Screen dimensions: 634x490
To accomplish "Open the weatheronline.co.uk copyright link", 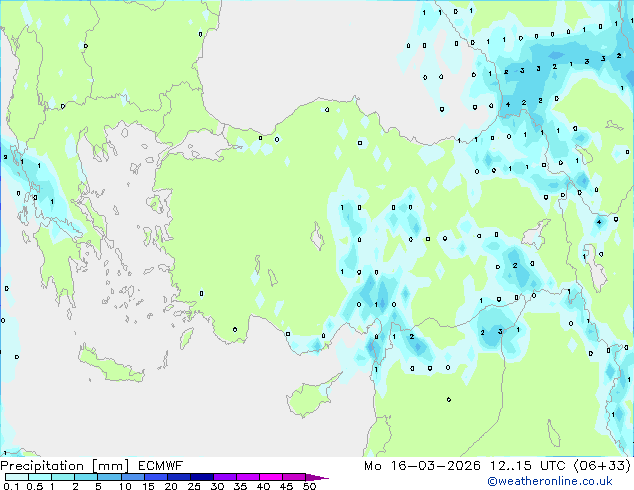I will tap(550, 481).
